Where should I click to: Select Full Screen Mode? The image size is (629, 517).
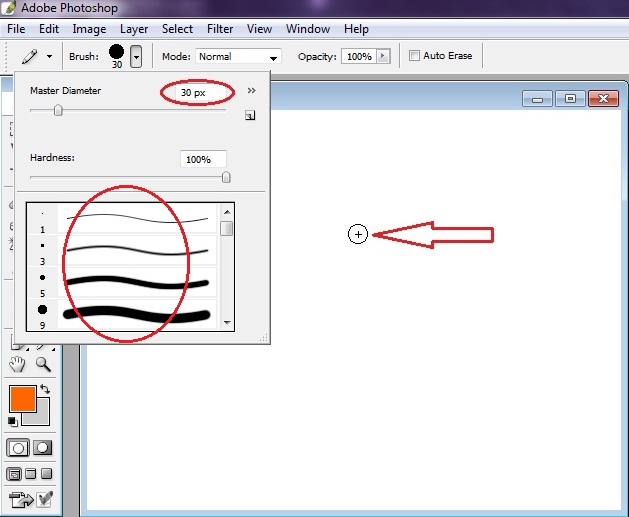click(x=47, y=474)
